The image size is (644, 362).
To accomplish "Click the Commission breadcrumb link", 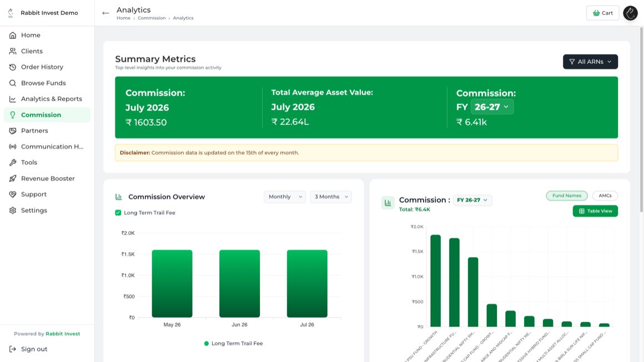I will coord(152,18).
